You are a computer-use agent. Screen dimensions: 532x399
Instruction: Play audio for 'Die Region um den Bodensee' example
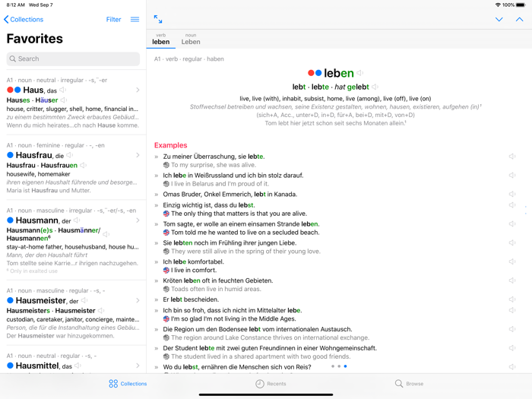click(512, 329)
